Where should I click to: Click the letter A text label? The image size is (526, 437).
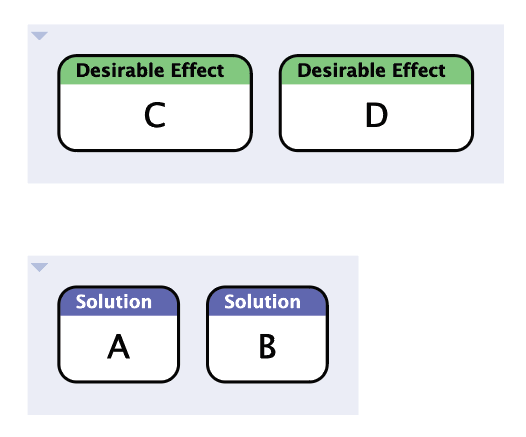pyautogui.click(x=118, y=347)
